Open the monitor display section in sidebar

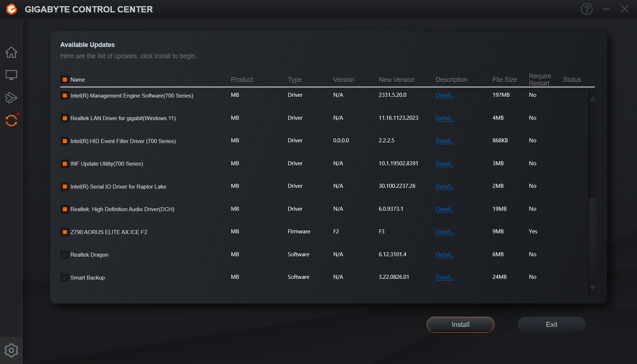pos(11,75)
